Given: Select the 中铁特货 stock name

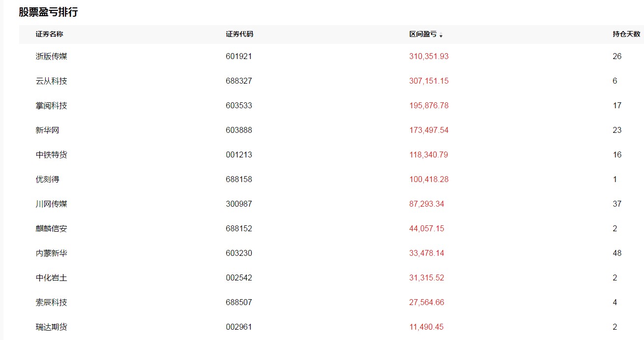Looking at the screenshot, I should point(52,155).
